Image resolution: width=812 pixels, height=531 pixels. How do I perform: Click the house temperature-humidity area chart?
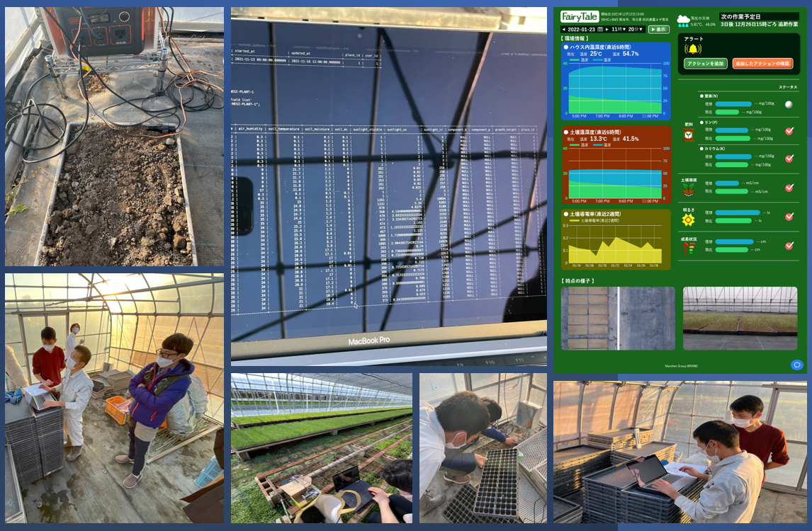(x=615, y=88)
